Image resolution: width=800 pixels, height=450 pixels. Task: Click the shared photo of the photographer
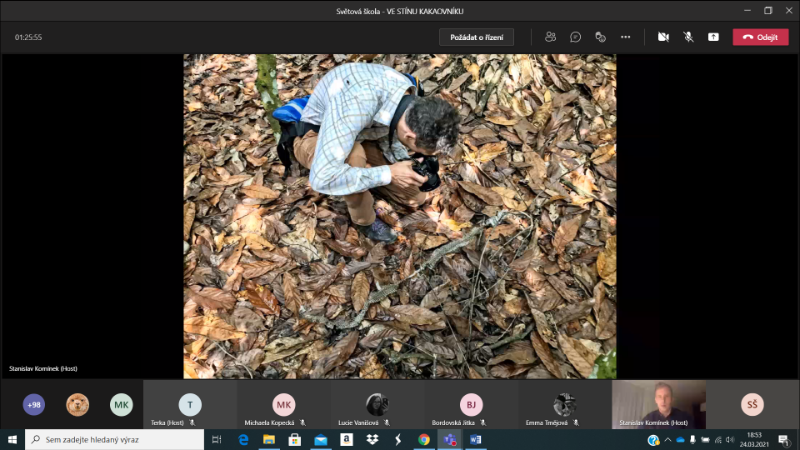pyautogui.click(x=400, y=215)
